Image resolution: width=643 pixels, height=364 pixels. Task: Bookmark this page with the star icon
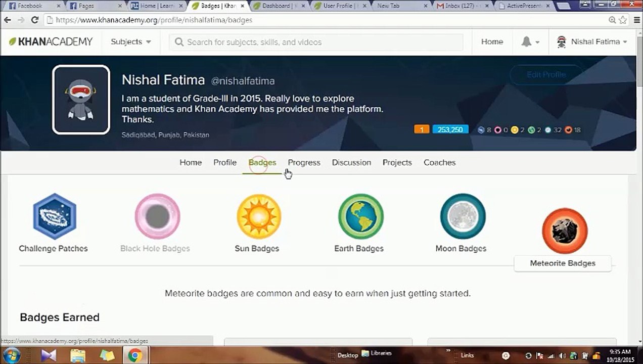point(623,20)
